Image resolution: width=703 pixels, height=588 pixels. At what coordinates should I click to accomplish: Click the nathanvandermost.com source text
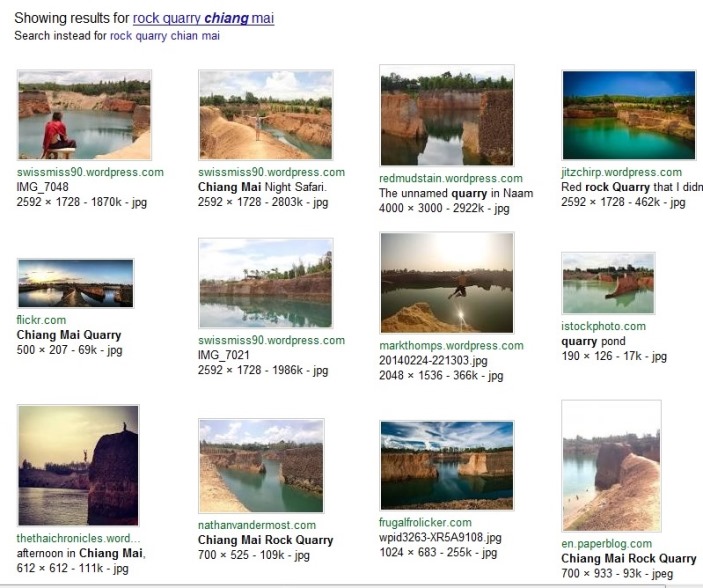click(x=257, y=525)
